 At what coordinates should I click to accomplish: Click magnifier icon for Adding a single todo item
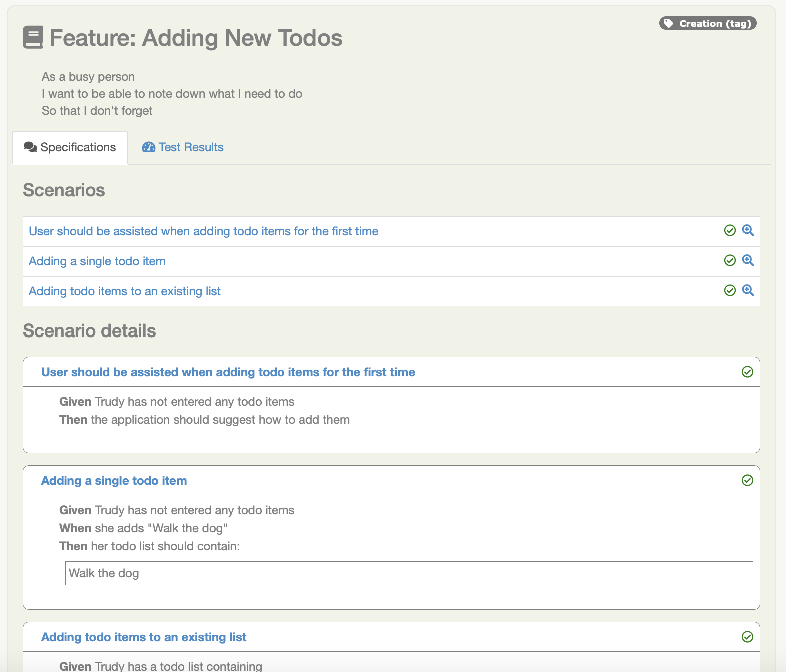point(748,260)
